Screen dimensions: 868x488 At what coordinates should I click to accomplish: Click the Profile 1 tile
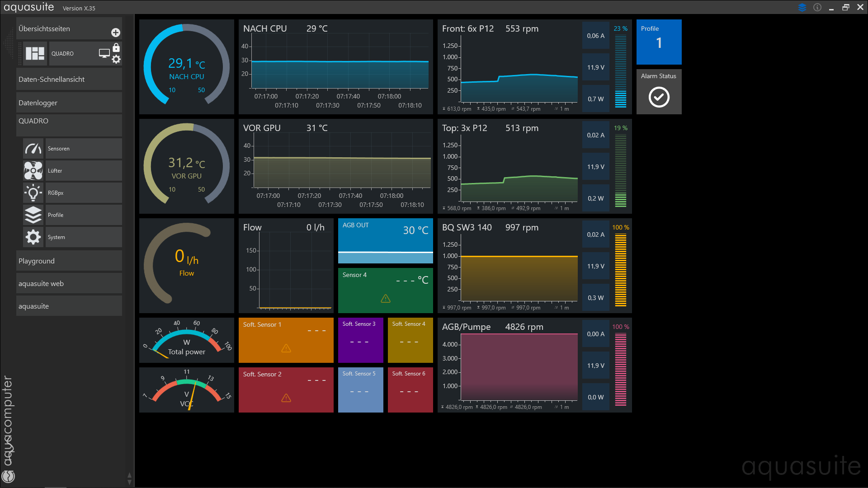[x=659, y=42]
